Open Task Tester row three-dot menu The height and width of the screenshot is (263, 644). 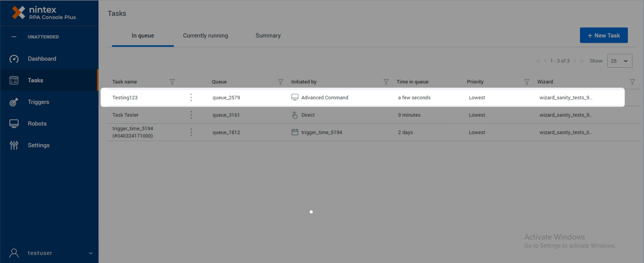click(x=191, y=115)
